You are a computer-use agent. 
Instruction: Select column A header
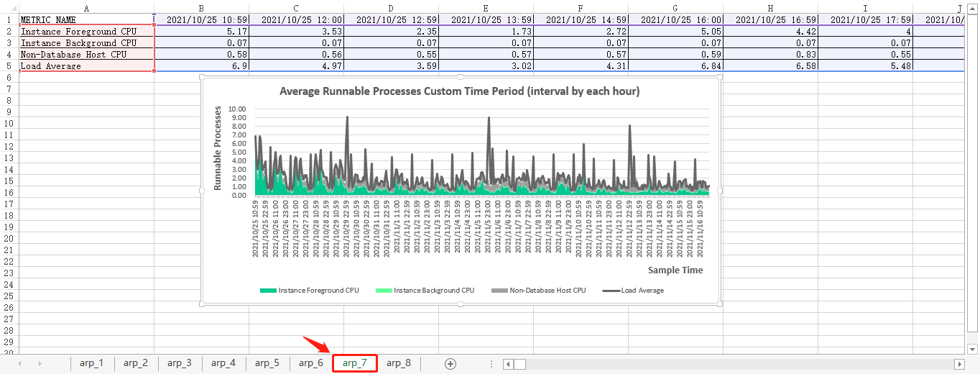86,8
